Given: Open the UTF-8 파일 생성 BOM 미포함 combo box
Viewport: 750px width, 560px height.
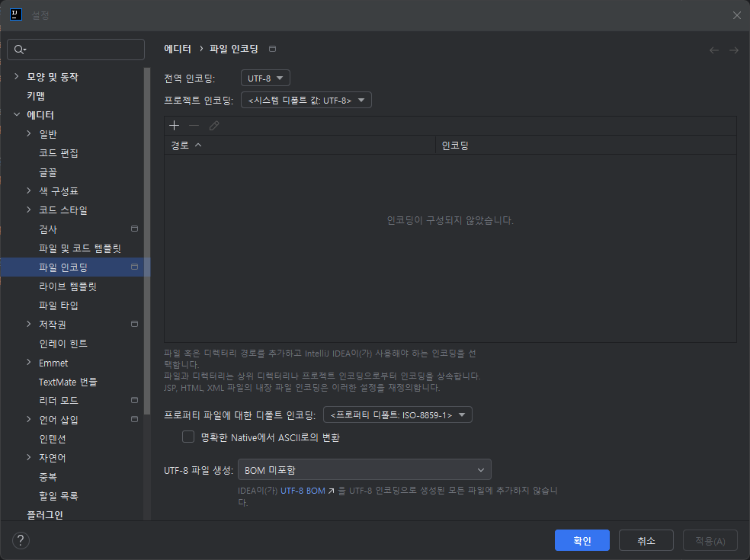Looking at the screenshot, I should [x=364, y=469].
